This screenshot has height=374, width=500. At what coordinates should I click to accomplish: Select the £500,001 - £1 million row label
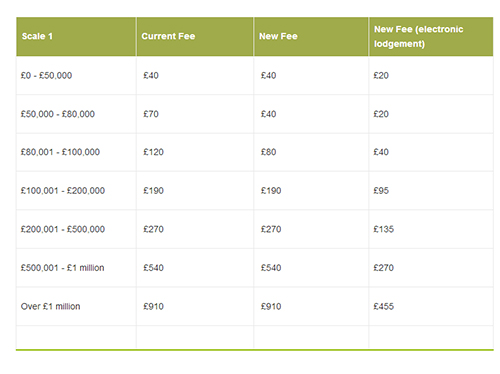pos(62,268)
